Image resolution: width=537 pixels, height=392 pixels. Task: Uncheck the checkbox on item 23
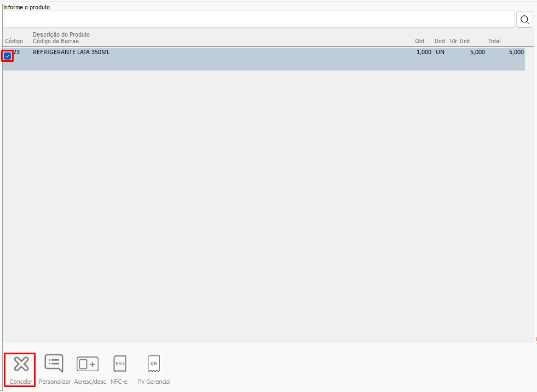click(8, 56)
